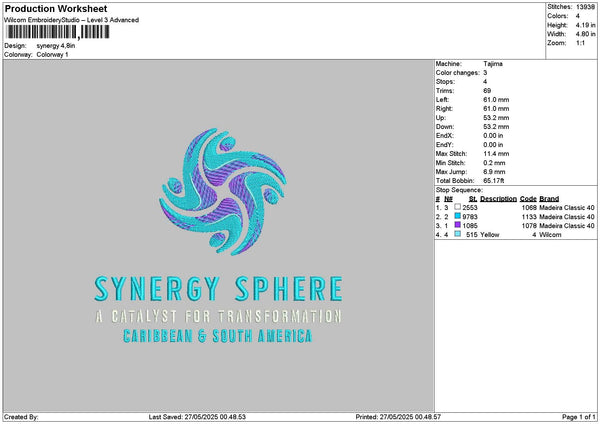Select the purple swatch in stop 3
This screenshot has width=600, height=424.
(458, 225)
